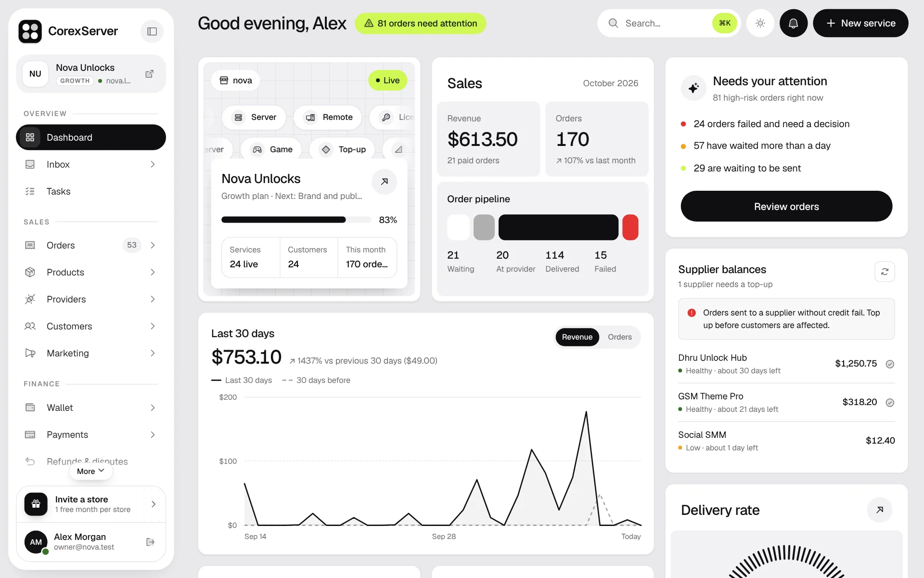The image size is (924, 578).
Task: Click the Review orders button
Action: pos(786,206)
